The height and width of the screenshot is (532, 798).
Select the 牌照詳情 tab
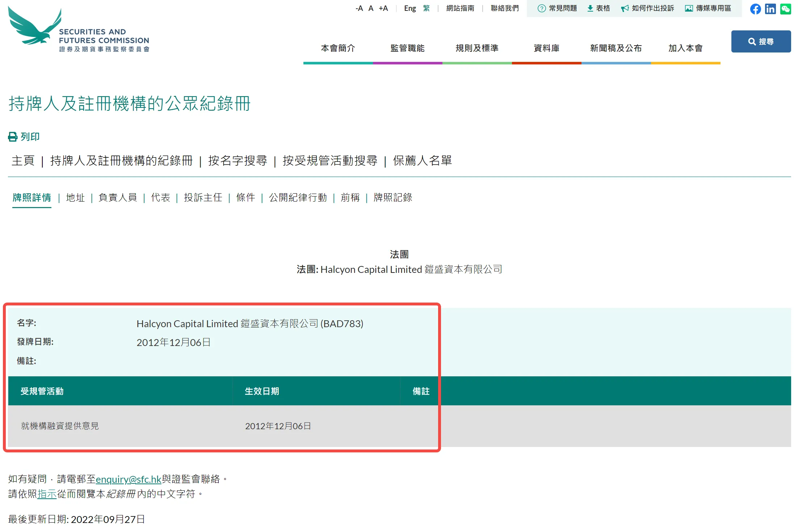pyautogui.click(x=32, y=198)
